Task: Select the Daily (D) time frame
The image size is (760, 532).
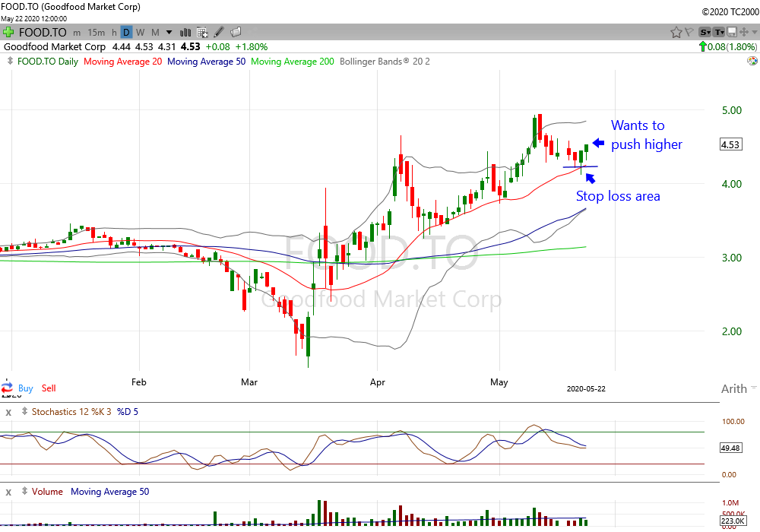Action: click(x=126, y=33)
